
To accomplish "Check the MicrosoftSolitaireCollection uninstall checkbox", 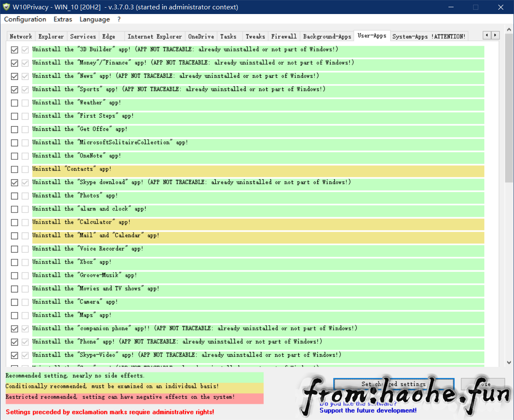I will [x=14, y=143].
